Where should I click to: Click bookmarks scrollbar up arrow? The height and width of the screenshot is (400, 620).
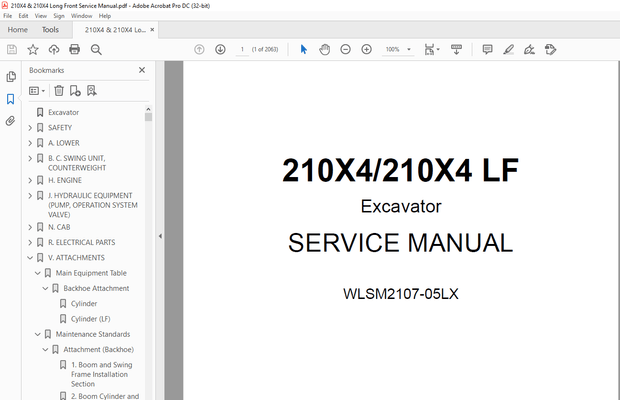148,109
